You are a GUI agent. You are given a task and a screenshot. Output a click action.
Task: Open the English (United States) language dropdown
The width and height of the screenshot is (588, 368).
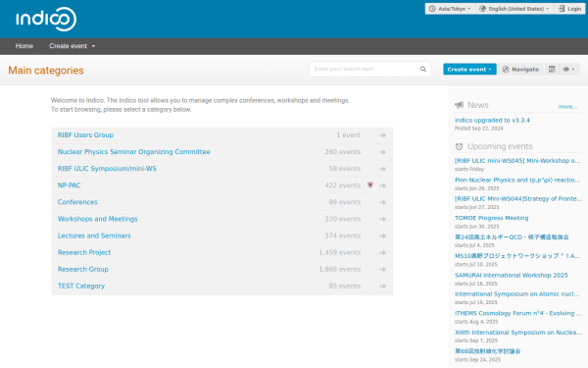[514, 9]
